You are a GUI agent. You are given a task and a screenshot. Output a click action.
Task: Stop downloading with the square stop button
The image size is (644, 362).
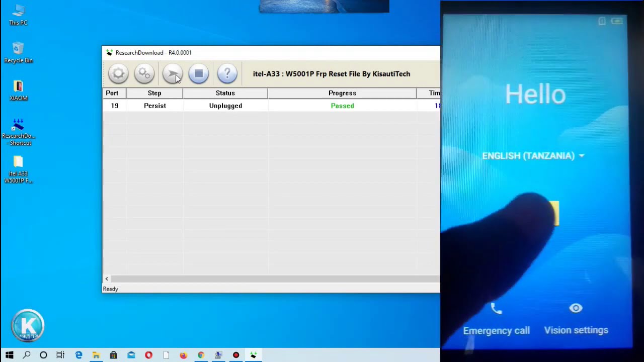(199, 74)
